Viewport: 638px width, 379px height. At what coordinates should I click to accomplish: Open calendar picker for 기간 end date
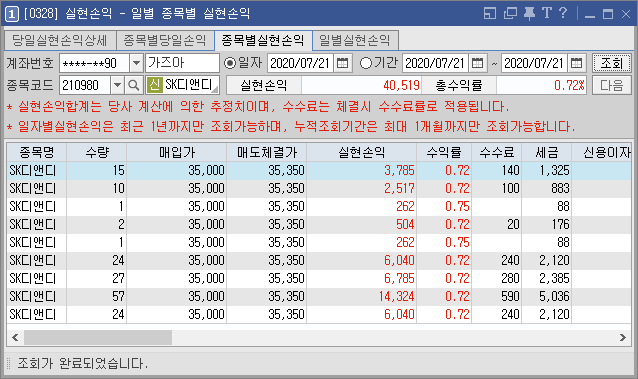(577, 63)
